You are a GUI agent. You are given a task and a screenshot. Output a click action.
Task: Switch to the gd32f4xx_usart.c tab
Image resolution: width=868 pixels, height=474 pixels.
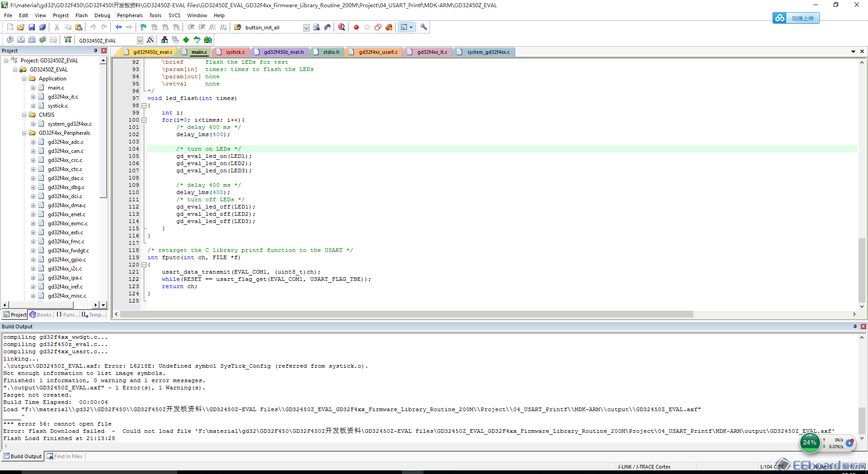tap(375, 52)
